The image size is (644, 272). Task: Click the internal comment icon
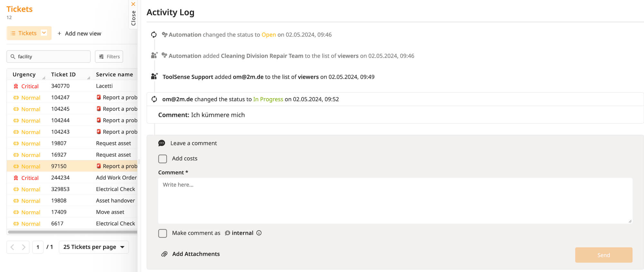pyautogui.click(x=227, y=233)
